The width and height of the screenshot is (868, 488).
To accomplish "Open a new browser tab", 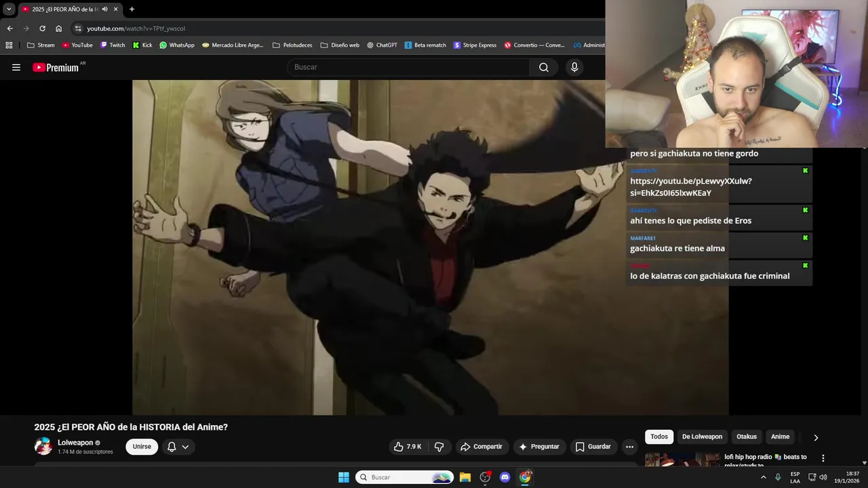I will [x=132, y=9].
